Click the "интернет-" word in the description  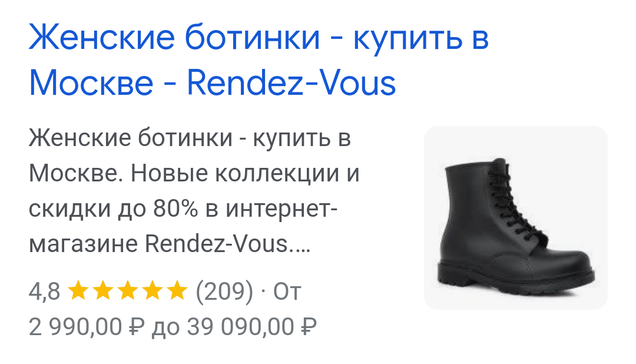(x=281, y=209)
